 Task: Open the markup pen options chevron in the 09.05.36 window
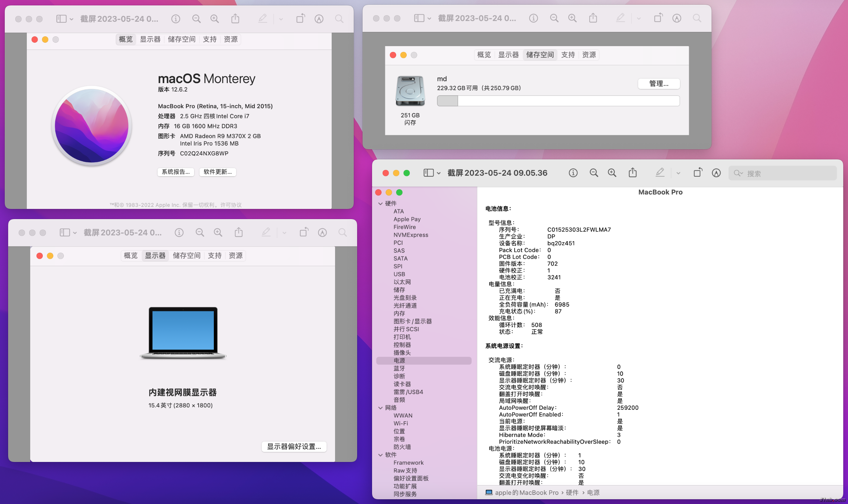point(678,173)
